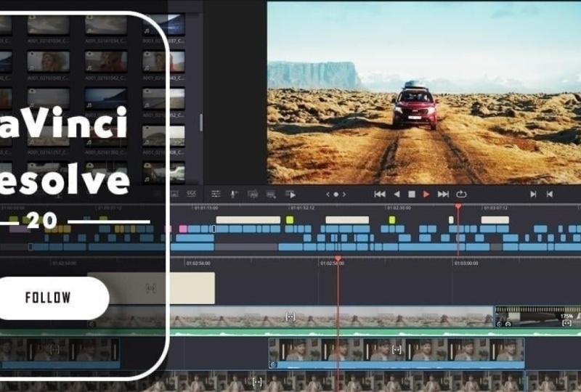
Task: Click the Fast Review play icon
Action: pyautogui.click(x=290, y=194)
